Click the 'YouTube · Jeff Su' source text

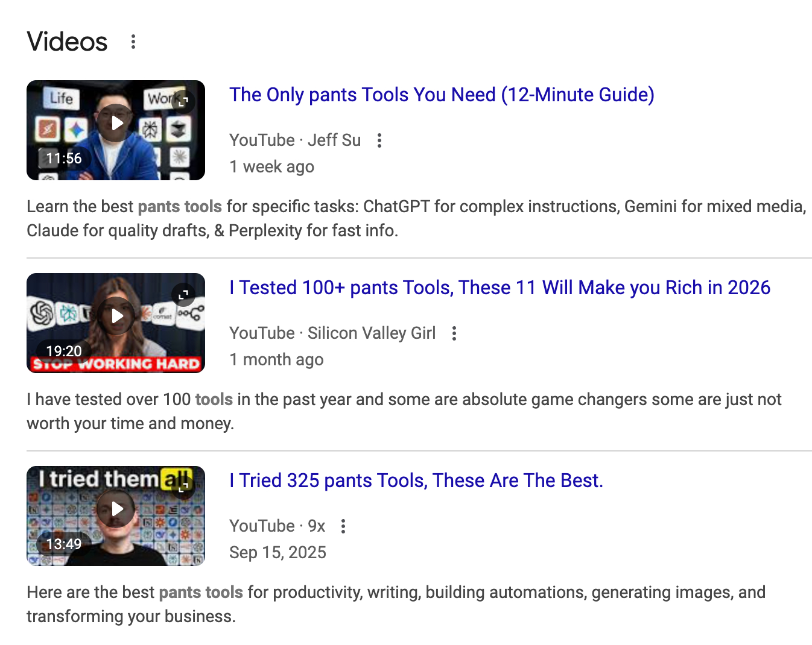pyautogui.click(x=295, y=140)
